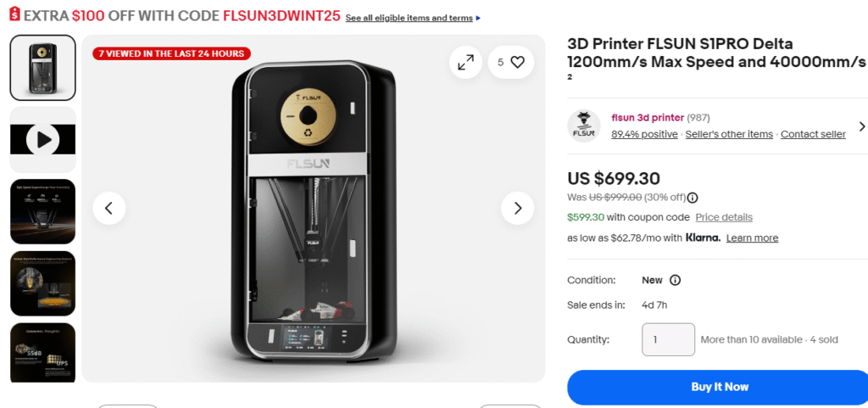868x408 pixels.
Task: Click the Quantity input field
Action: (668, 339)
